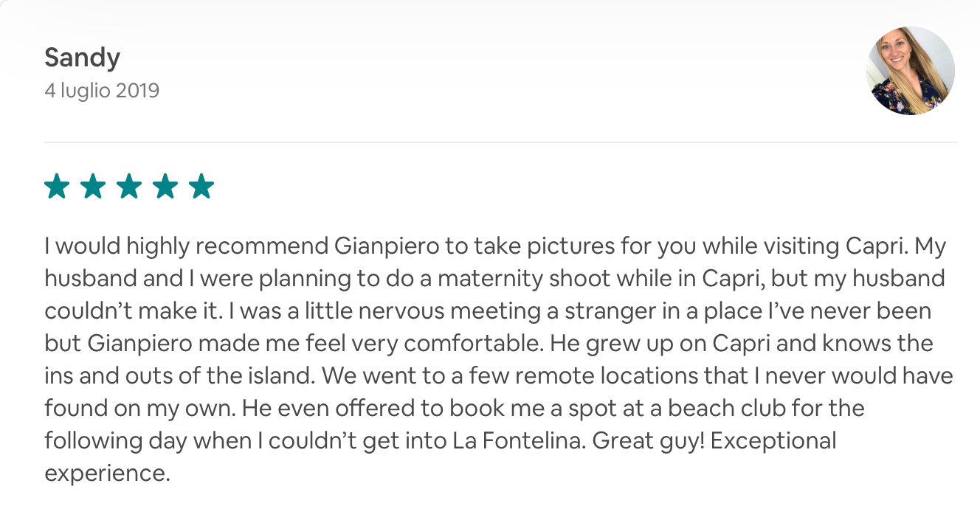This screenshot has height=506, width=980.
Task: Click the review date "4 luglio 2019"
Action: 102,91
